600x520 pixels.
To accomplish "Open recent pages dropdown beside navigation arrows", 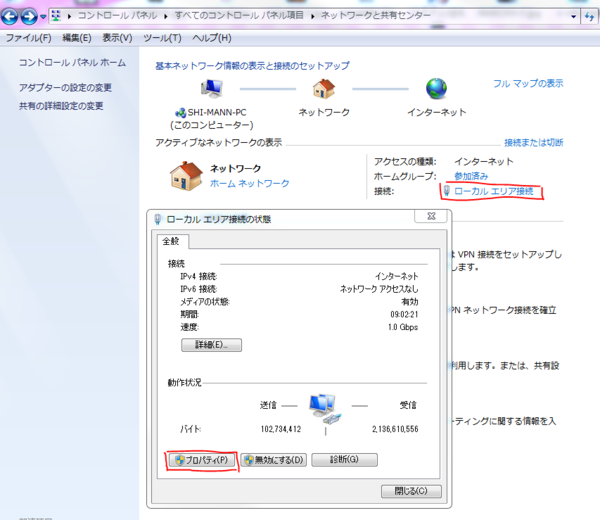I will pos(43,16).
